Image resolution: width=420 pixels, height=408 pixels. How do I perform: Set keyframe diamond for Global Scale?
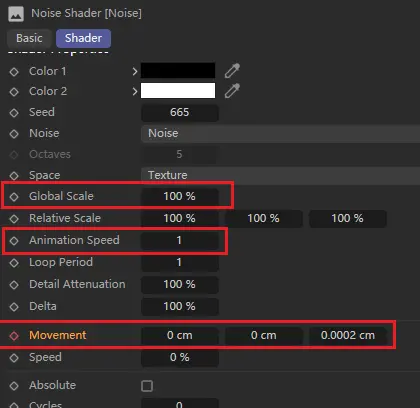click(14, 197)
